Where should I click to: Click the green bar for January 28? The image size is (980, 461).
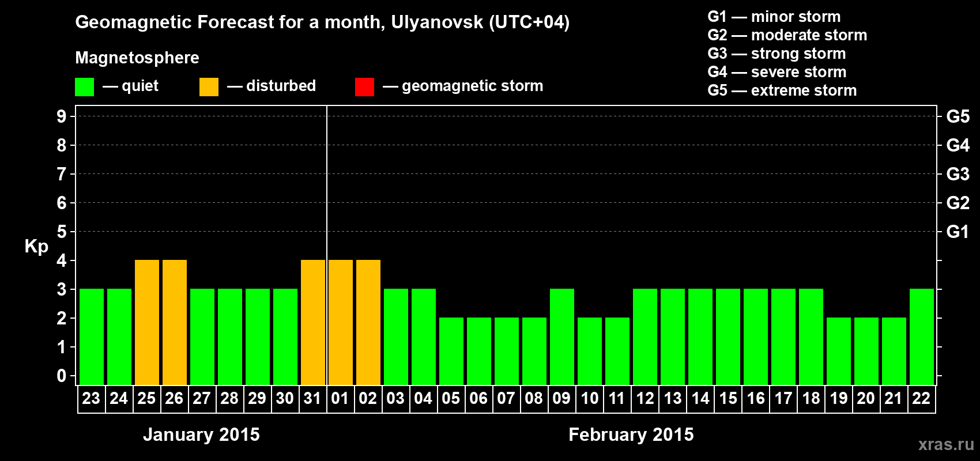(230, 337)
